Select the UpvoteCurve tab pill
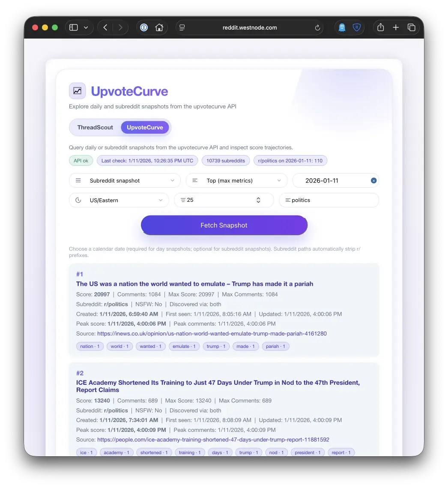448x488 pixels. coord(145,127)
